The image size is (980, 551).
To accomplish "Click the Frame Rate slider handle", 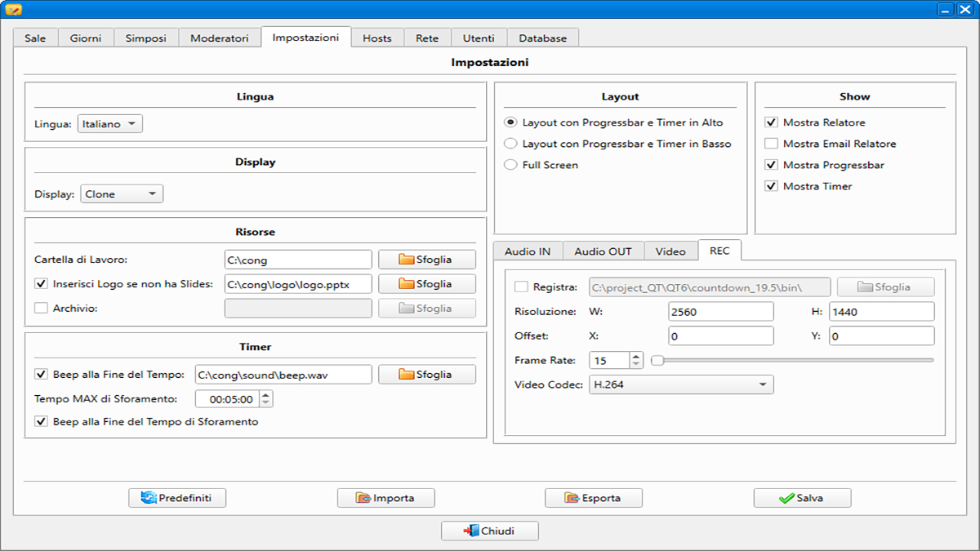I will [x=657, y=360].
